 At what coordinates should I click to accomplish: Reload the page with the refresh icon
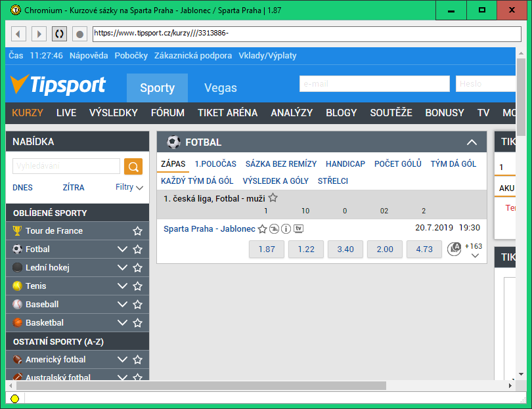pos(59,34)
